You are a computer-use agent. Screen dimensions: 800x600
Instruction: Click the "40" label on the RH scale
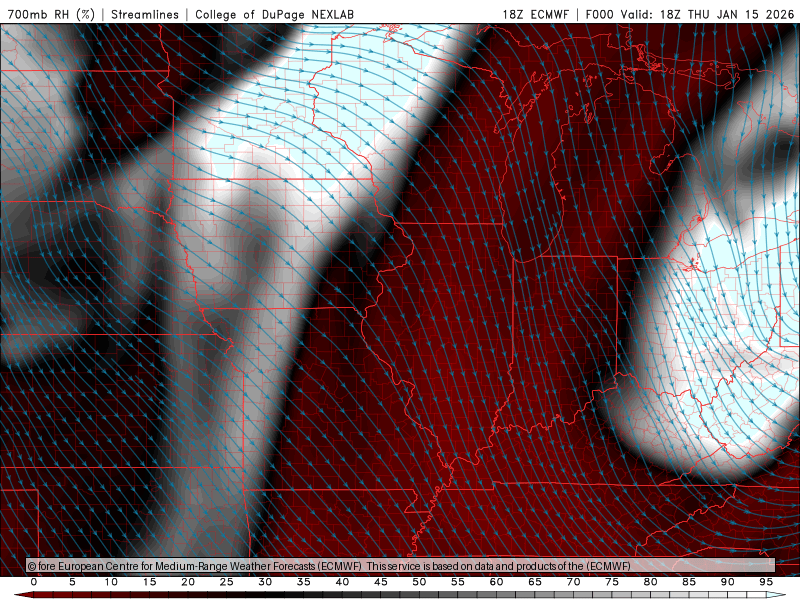point(342,582)
